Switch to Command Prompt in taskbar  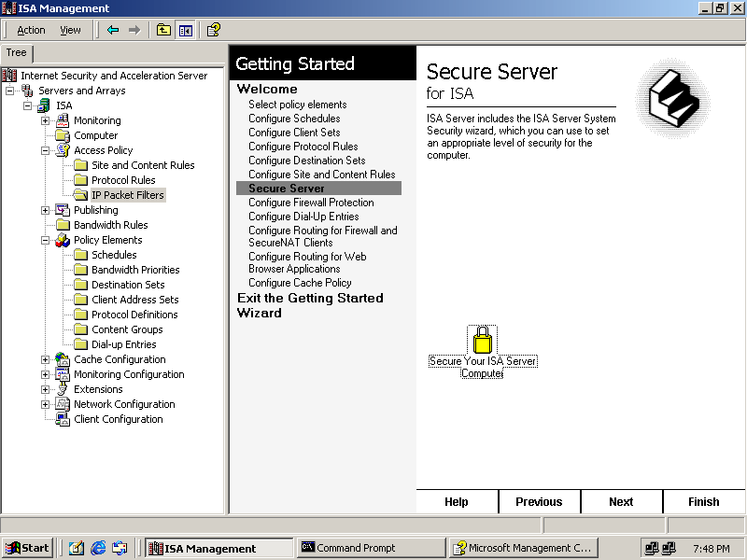point(369,548)
